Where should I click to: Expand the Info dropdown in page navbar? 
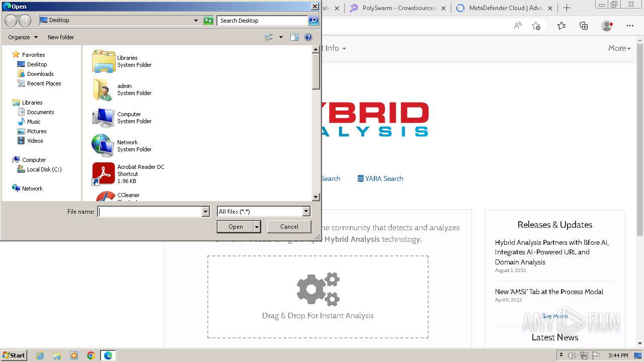coord(335,48)
